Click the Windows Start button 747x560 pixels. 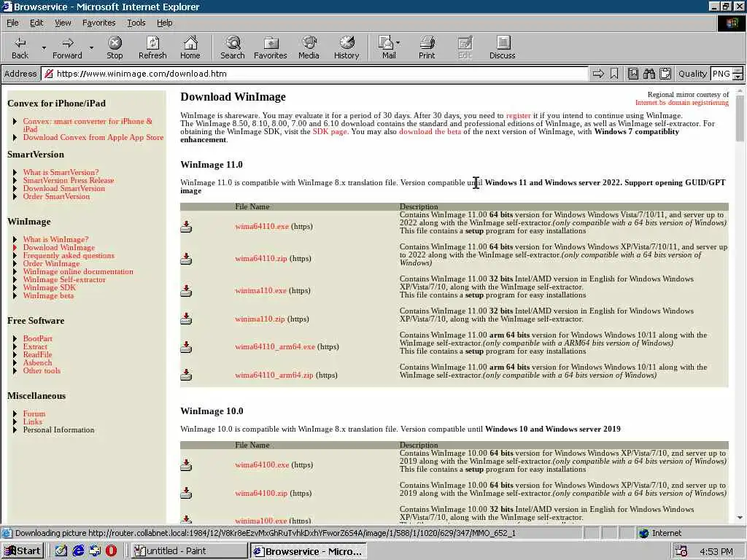pyautogui.click(x=23, y=551)
